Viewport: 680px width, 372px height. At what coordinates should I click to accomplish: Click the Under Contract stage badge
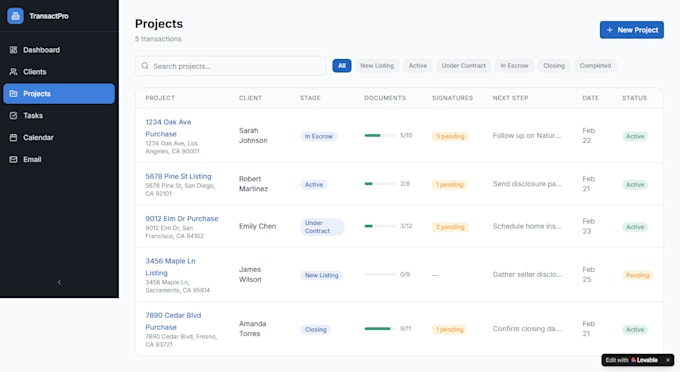(x=322, y=227)
